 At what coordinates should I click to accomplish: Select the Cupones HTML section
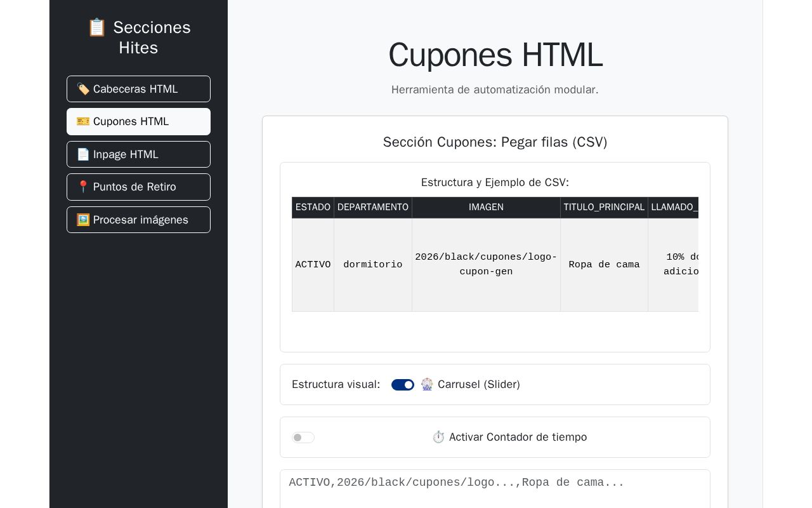click(x=138, y=121)
